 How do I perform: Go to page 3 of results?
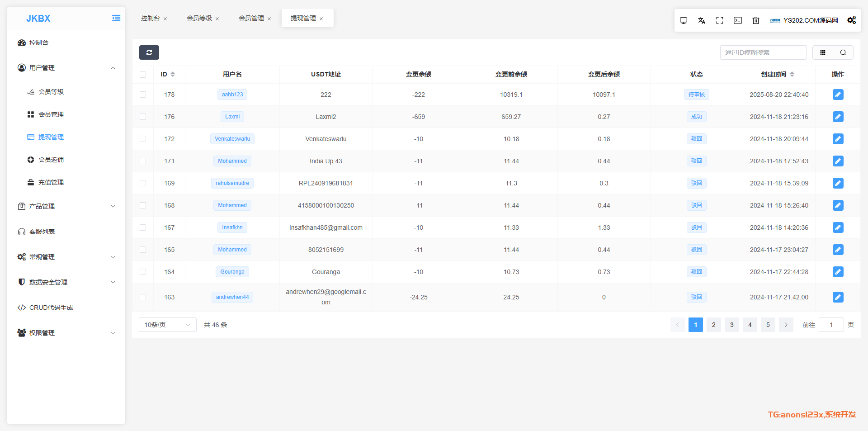pyautogui.click(x=731, y=325)
